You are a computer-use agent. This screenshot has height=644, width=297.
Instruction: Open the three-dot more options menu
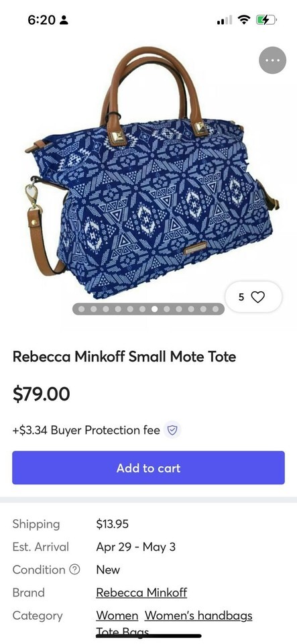[x=272, y=60]
